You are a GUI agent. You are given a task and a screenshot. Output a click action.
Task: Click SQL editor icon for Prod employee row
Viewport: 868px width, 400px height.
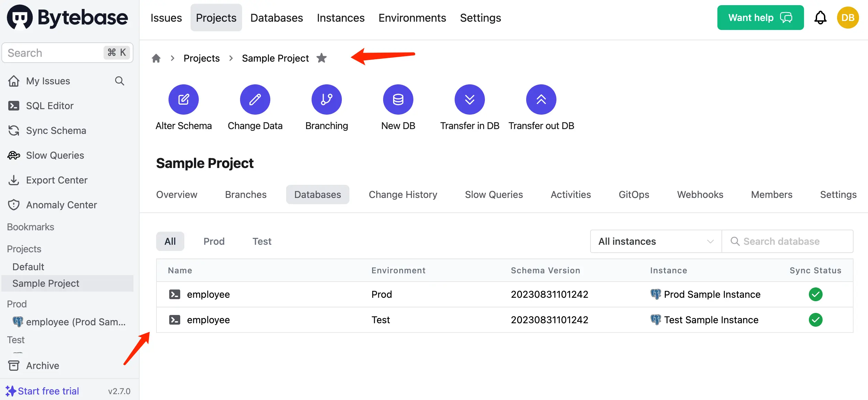175,294
